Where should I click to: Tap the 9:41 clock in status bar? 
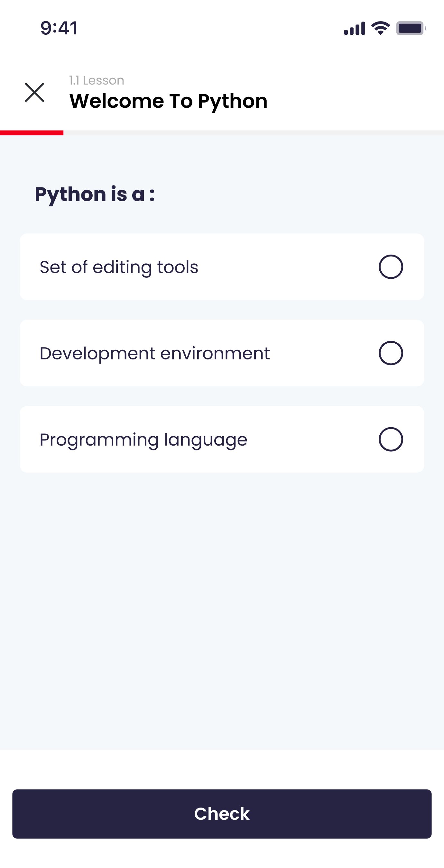tap(59, 28)
